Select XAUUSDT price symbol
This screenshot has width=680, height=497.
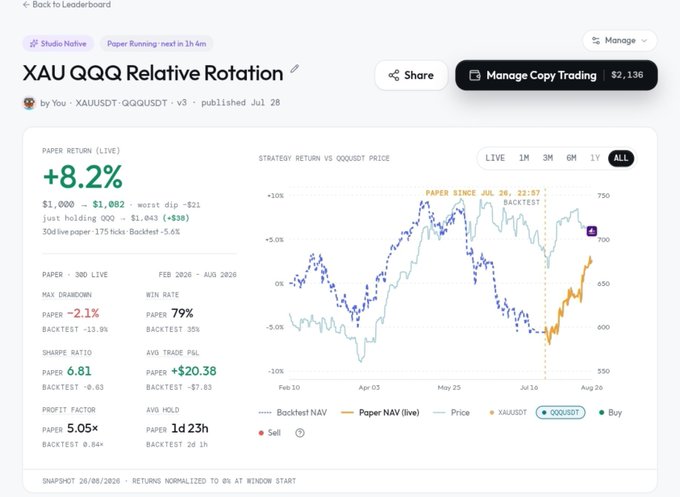(x=508, y=412)
